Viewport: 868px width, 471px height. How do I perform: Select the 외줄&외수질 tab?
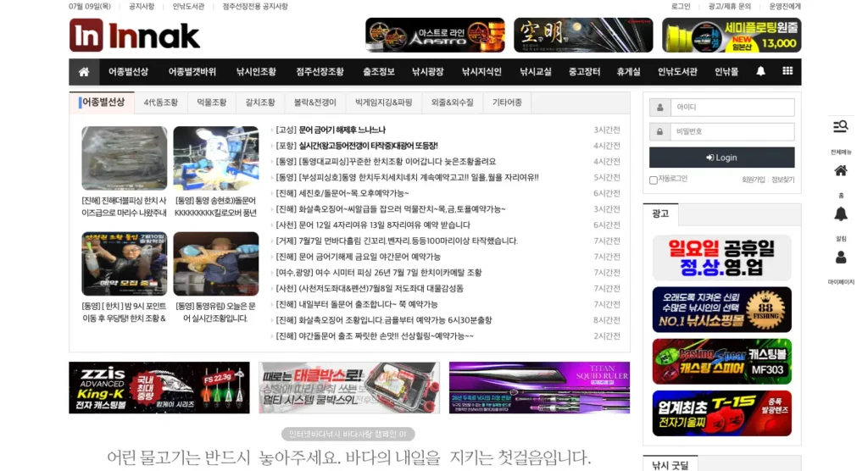453,103
